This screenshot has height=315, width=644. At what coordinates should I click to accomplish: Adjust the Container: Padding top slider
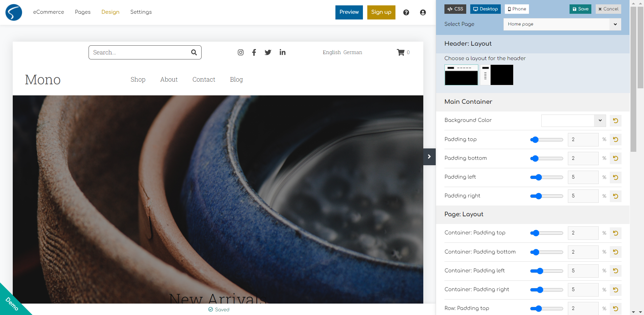pyautogui.click(x=547, y=233)
